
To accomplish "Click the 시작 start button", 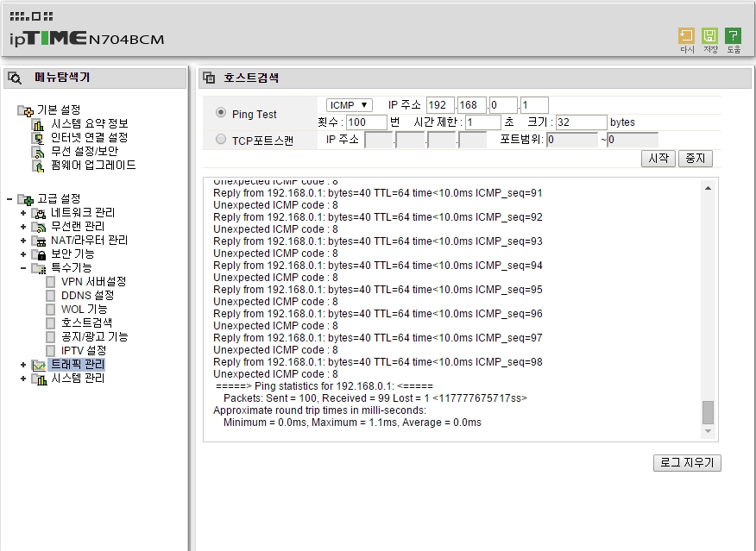I will (658, 159).
